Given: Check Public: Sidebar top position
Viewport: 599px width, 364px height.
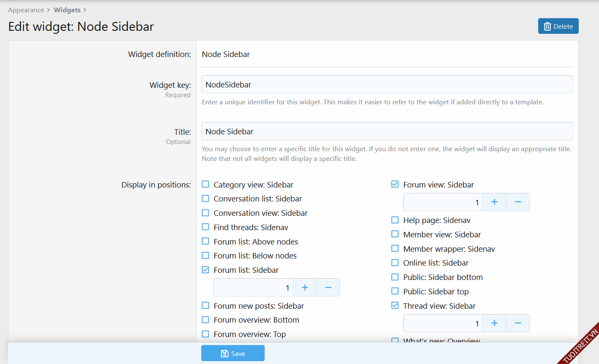Looking at the screenshot, I should 395,291.
